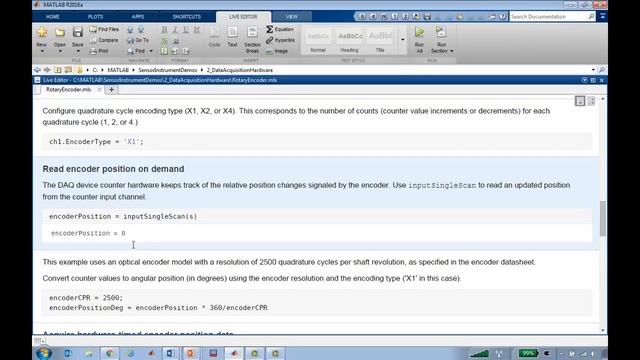The height and width of the screenshot is (360, 640).
Task: Click the encoderPosition = inputSingleScan(s) code line
Action: pos(317,216)
